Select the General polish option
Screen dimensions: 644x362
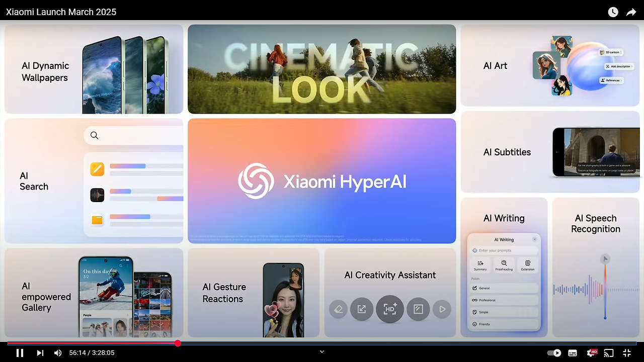[x=504, y=288]
